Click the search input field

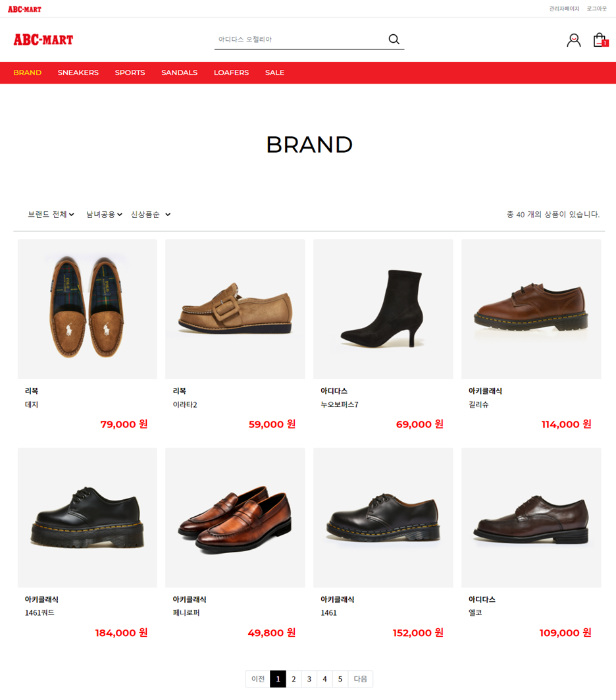301,40
